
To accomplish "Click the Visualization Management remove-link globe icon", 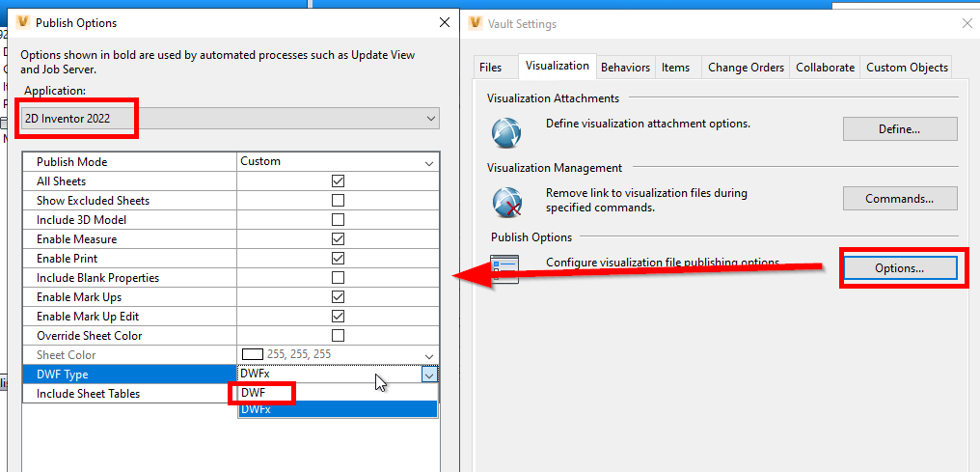I will pos(505,203).
